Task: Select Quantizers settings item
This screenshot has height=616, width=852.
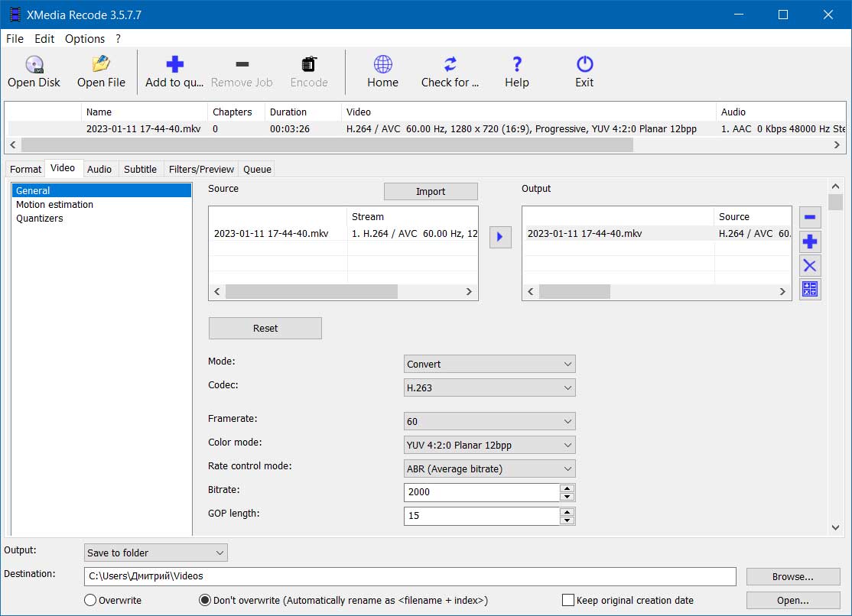Action: pos(101,219)
